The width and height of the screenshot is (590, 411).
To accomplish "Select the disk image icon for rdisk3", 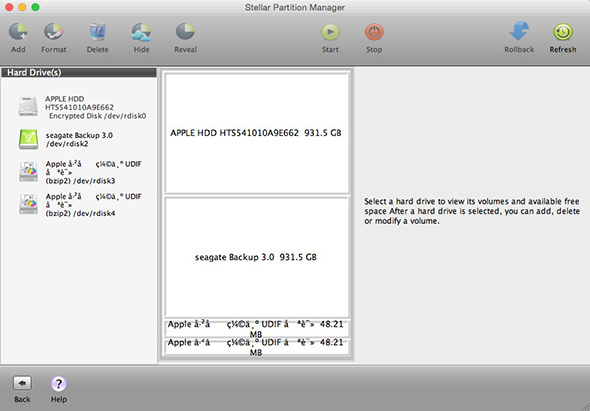I will pos(29,172).
